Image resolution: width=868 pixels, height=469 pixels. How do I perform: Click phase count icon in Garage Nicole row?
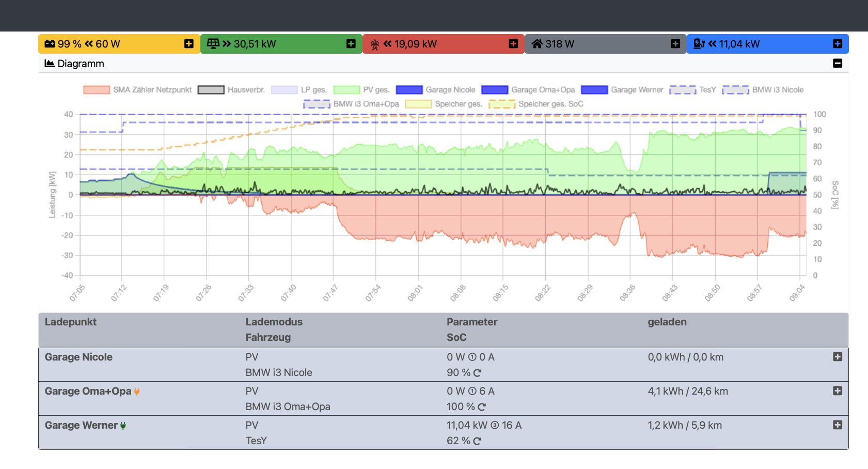coord(472,357)
